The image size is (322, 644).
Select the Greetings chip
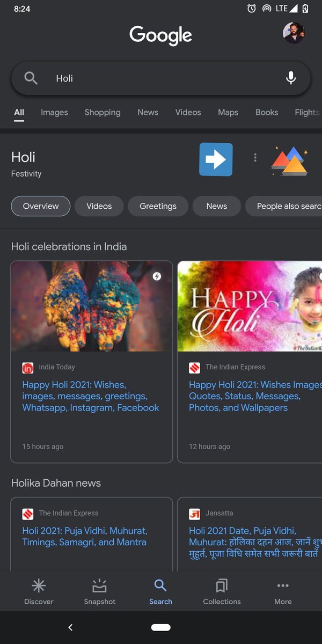point(158,206)
